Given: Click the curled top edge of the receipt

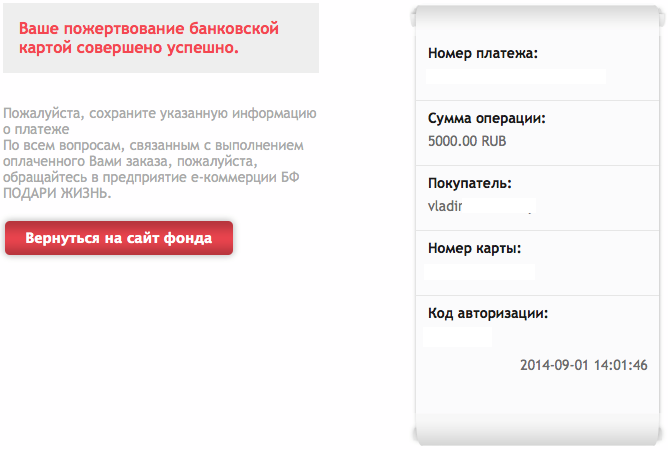Looking at the screenshot, I should click(x=535, y=12).
